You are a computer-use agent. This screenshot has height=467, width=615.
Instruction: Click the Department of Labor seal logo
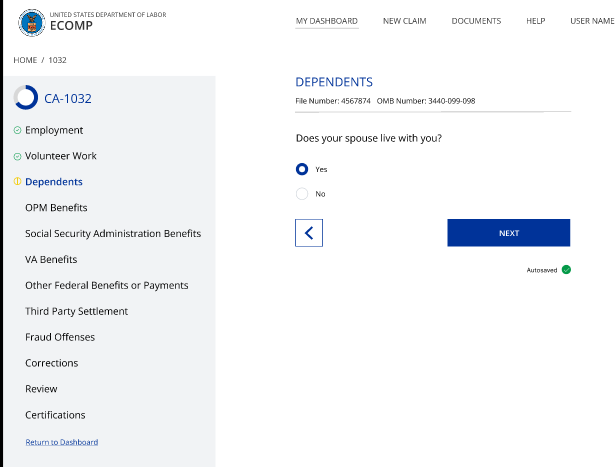(x=31, y=23)
